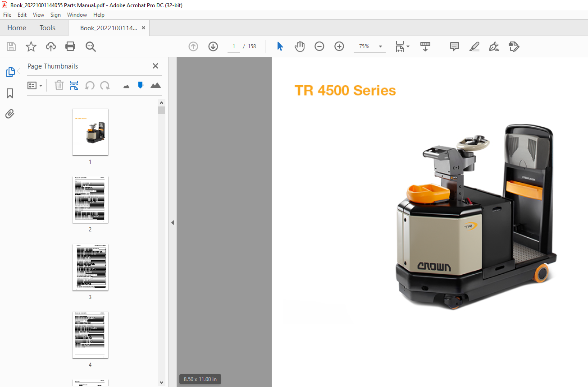This screenshot has width=588, height=387.
Task: Show the Page Thumbnails side panel icon
Action: coord(10,72)
